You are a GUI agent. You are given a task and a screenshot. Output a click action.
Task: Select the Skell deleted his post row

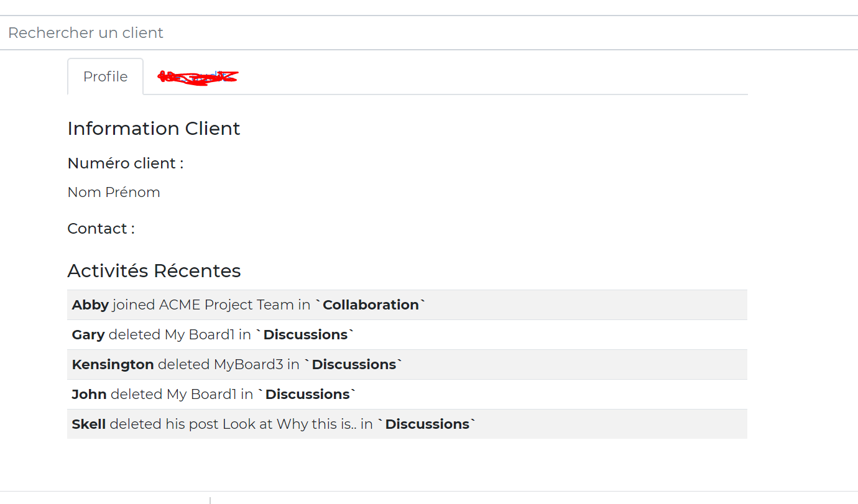[407, 424]
